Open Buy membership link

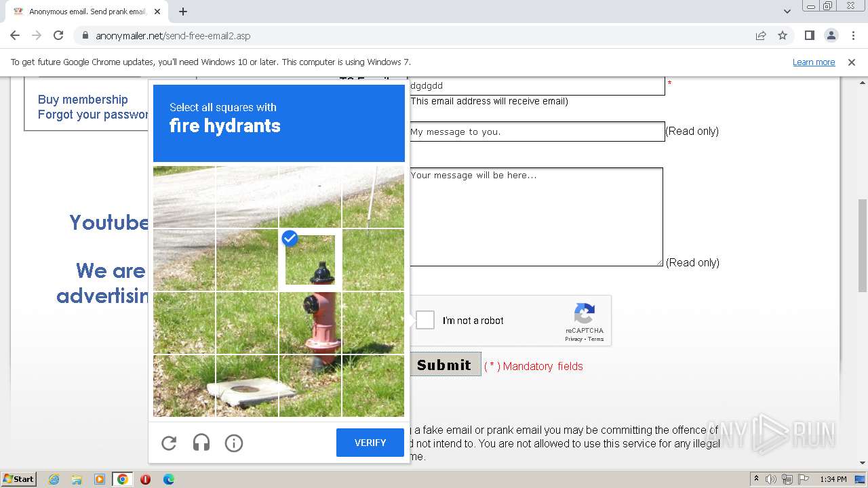coord(83,100)
